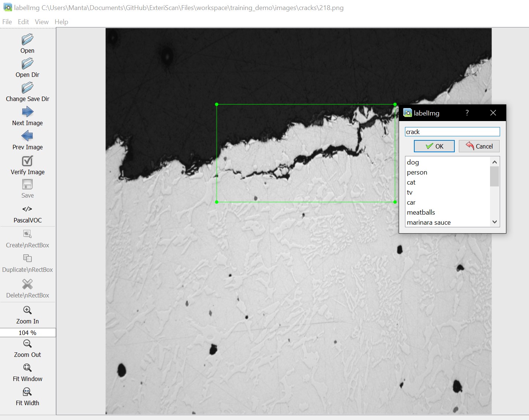
Task: Select dog label in list
Action: tap(448, 162)
